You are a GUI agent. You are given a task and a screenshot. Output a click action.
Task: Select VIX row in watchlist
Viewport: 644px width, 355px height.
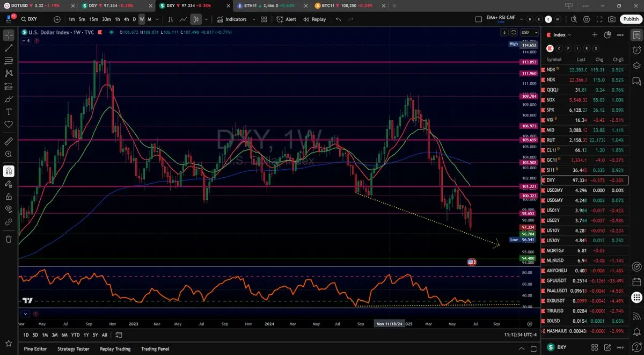pyautogui.click(x=585, y=120)
